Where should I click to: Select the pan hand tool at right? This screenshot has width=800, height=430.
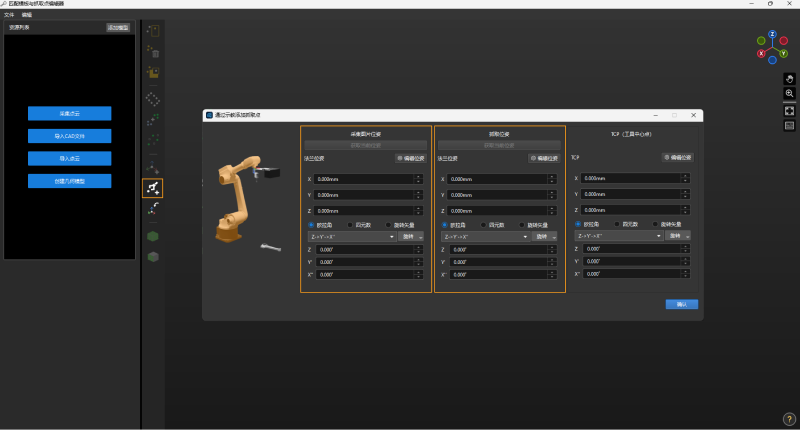coord(789,79)
